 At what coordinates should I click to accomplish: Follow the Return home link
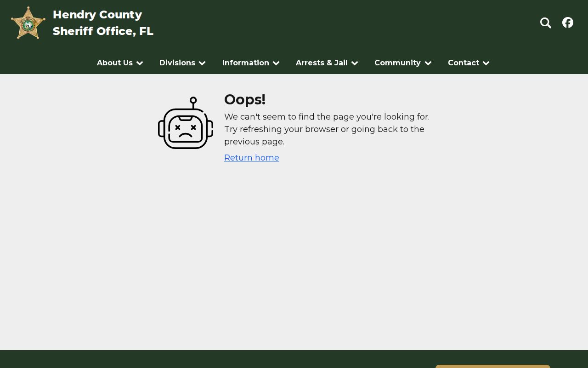tap(252, 158)
